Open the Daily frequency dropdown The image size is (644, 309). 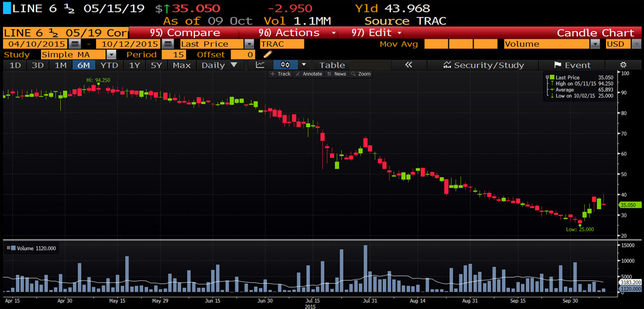point(219,65)
